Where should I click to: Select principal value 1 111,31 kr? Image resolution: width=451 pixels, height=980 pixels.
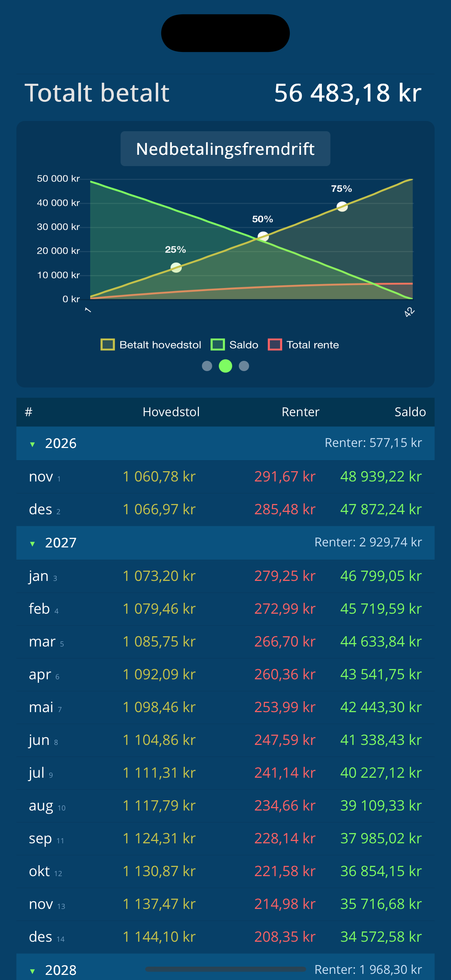coord(159,773)
